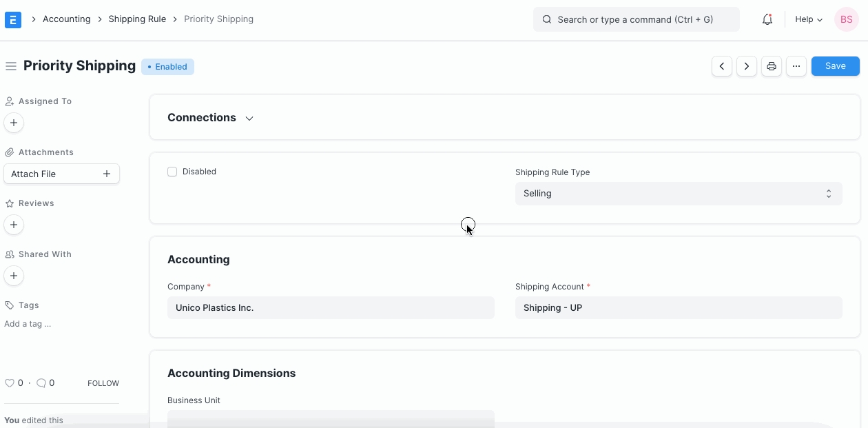This screenshot has width=868, height=428.
Task: Share document using Shared With plus
Action: point(14,276)
